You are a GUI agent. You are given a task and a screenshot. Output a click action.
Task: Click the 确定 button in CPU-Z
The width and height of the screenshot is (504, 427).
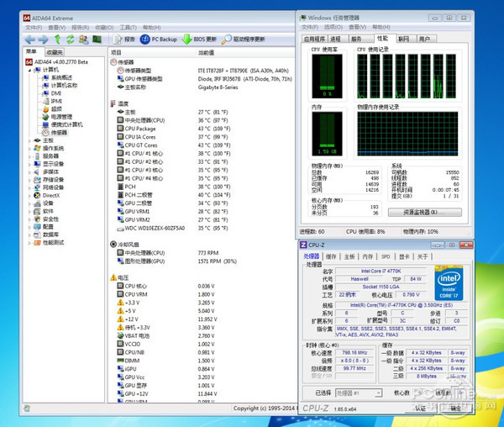[454, 408]
